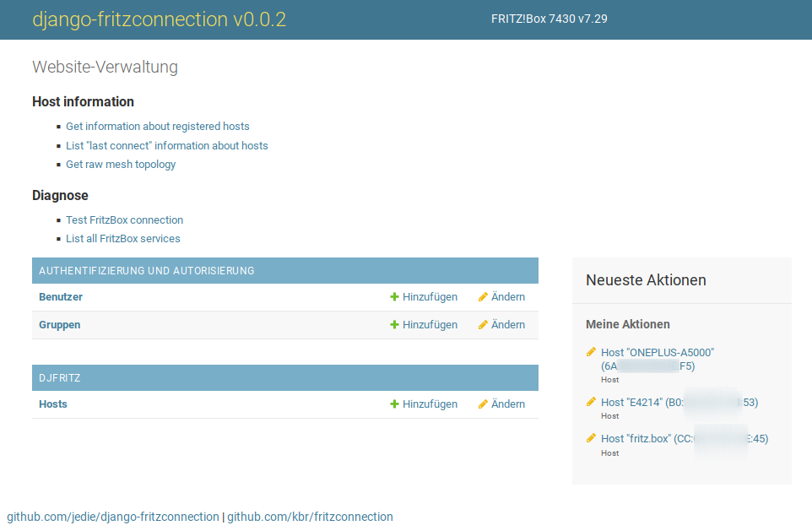
Task: Select Hinzufügen for Benutzer
Action: [x=430, y=297]
